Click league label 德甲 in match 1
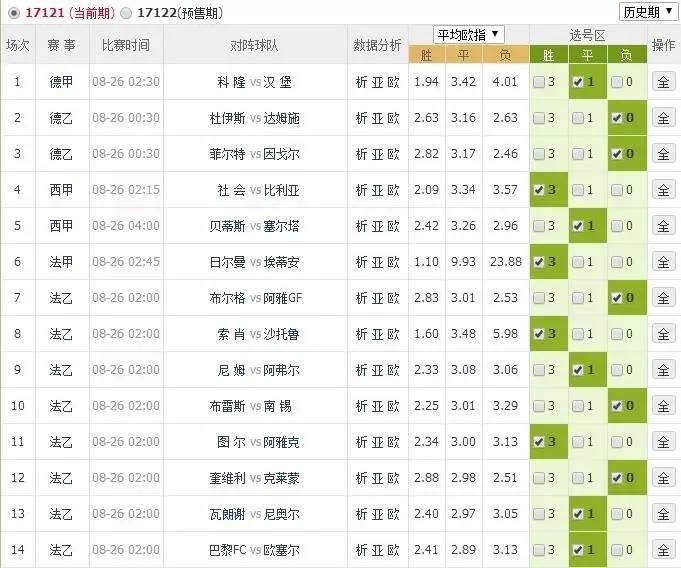681x568 pixels. [61, 82]
